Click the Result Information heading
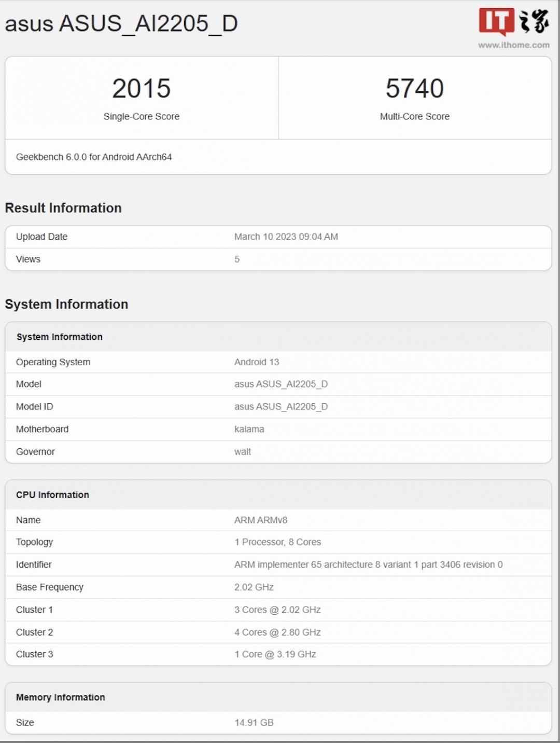 coord(63,208)
